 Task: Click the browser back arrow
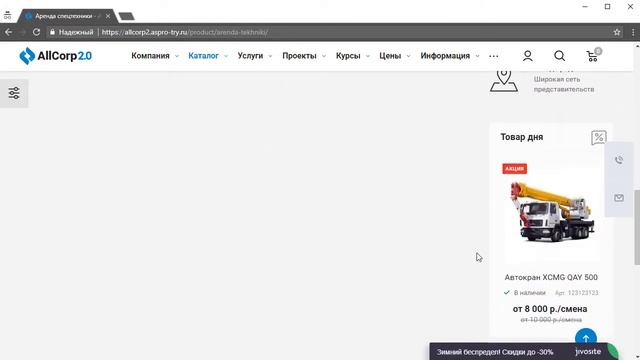tap(9, 32)
